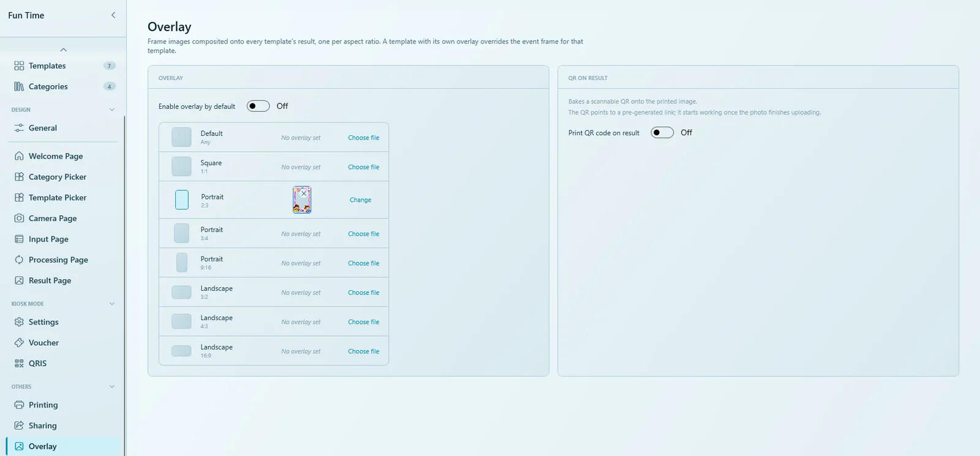Choose file for Landscape 3:2 overlay
The width and height of the screenshot is (980, 456).
tap(364, 293)
